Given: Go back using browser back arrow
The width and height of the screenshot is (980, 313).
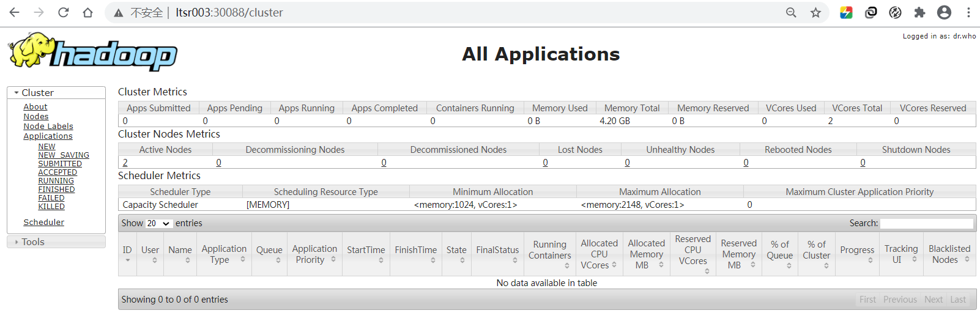Looking at the screenshot, I should 15,12.
